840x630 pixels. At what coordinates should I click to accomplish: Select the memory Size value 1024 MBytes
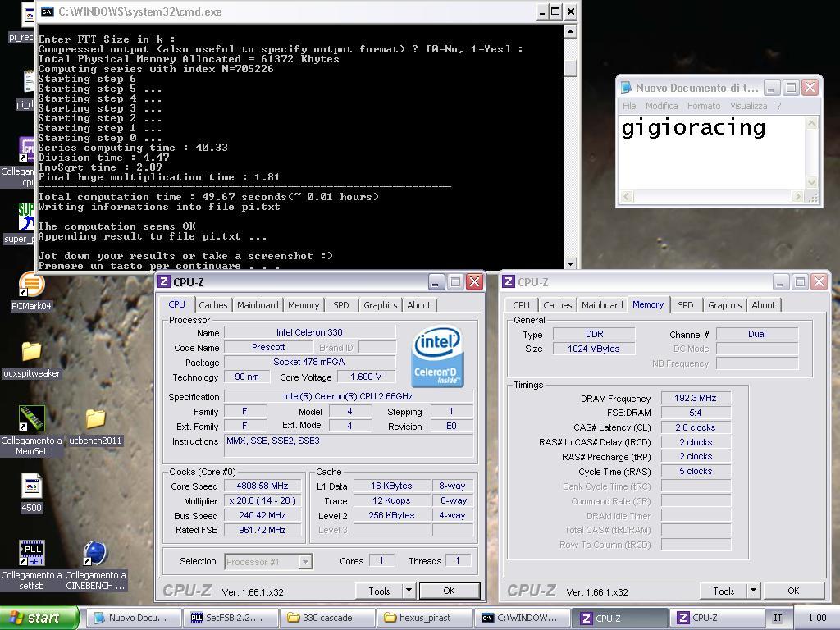coord(594,349)
